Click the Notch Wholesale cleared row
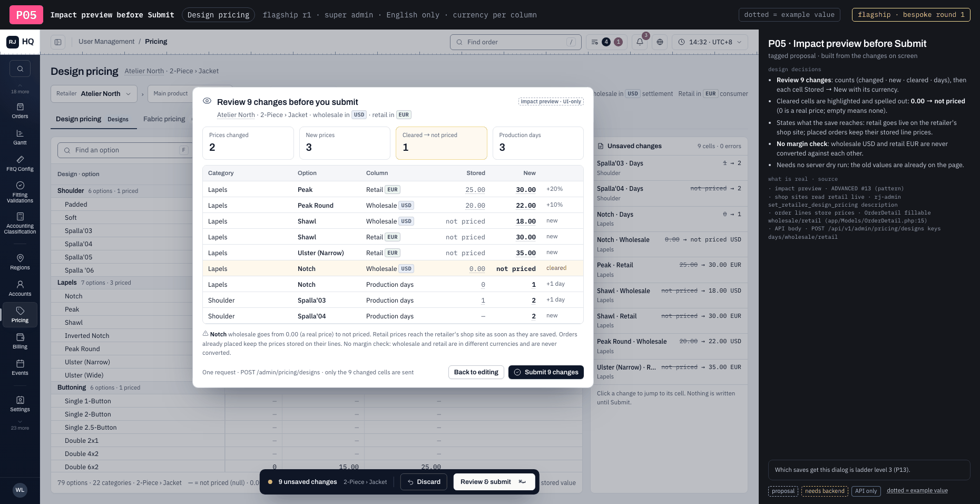 click(393, 268)
